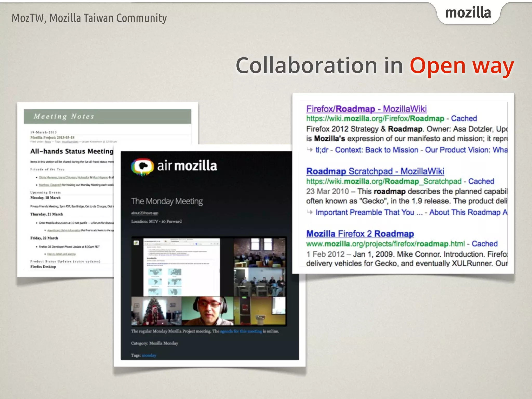The width and height of the screenshot is (532, 399).
Task: Click 'MozTW, Mozilla Taiwan Community' header text
Action: tap(89, 18)
